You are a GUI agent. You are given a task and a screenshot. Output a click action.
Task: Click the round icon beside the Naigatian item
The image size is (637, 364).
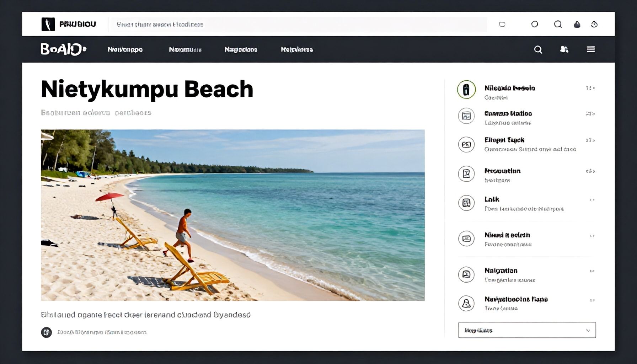466,274
